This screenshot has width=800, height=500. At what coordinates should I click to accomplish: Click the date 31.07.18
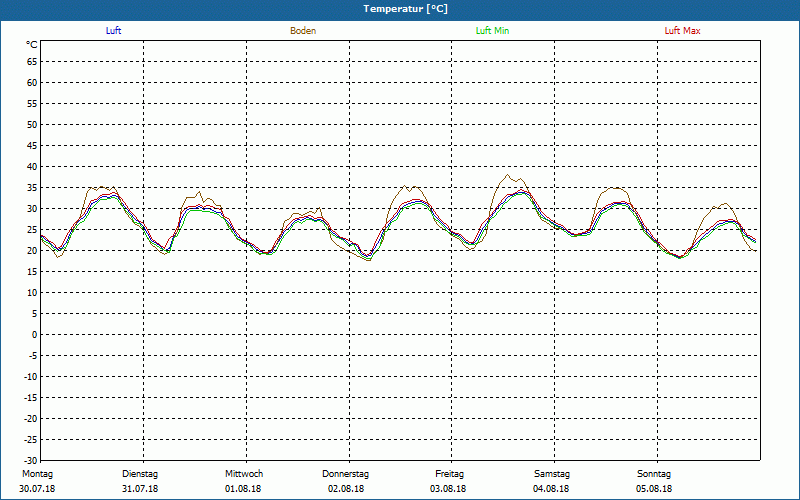point(140,489)
